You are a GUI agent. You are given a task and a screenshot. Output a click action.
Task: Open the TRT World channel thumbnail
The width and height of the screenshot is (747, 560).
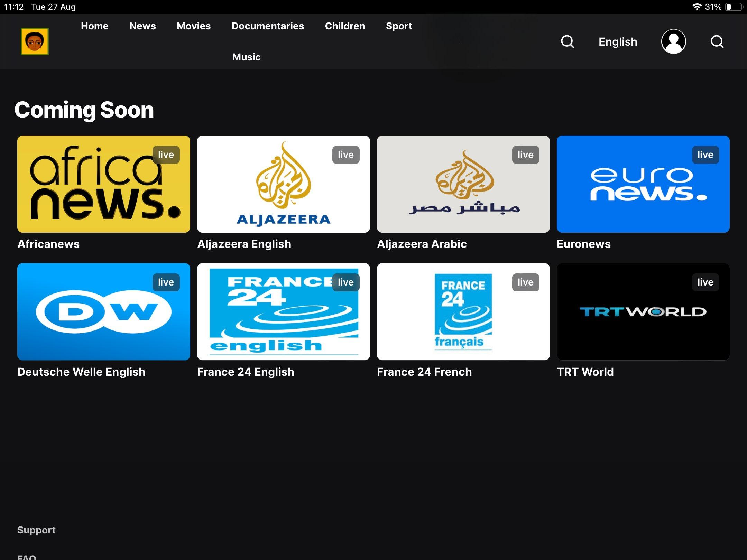(x=643, y=311)
